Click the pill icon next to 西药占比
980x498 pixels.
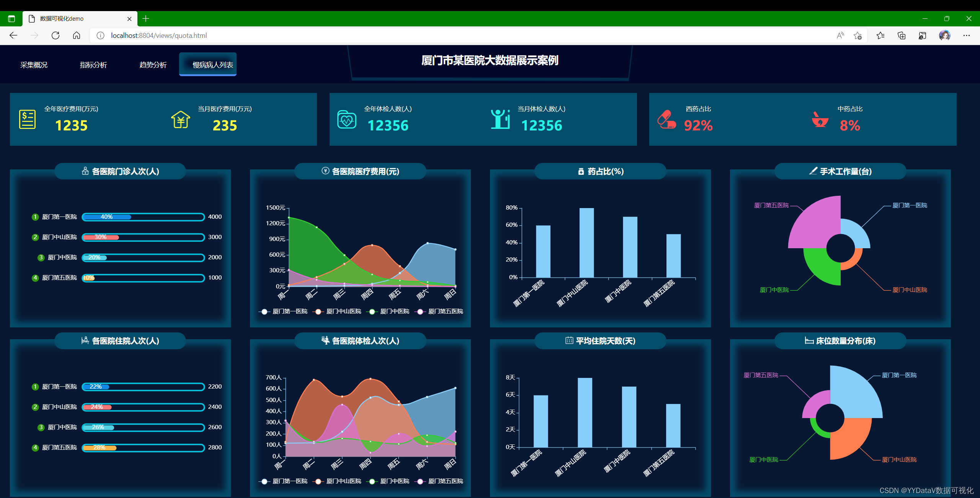(x=666, y=119)
